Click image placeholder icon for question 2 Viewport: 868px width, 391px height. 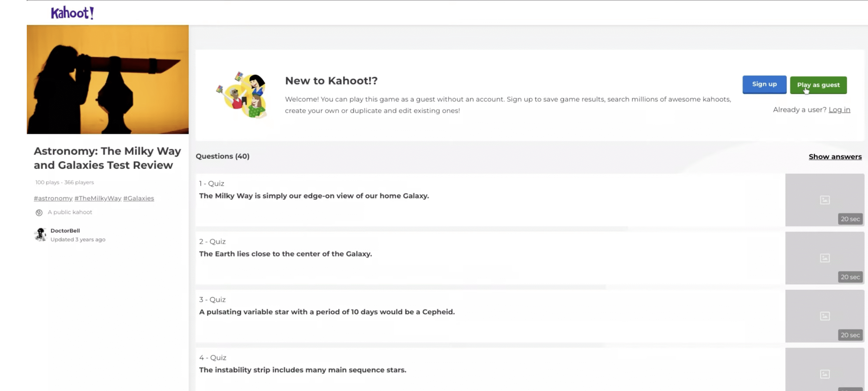coord(825,258)
